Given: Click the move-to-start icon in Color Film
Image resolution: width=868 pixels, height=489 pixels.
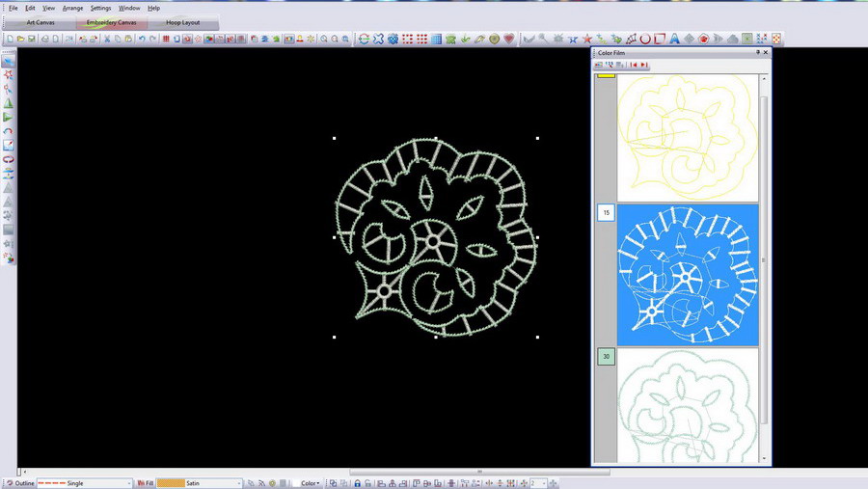Looking at the screenshot, I should point(634,65).
